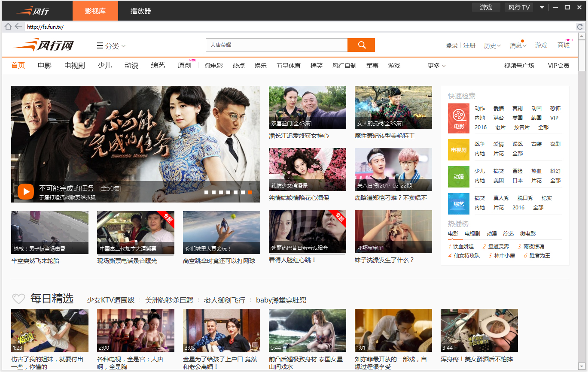Open the VIP会员 link
Screen dimensions: 588x372
pos(559,66)
